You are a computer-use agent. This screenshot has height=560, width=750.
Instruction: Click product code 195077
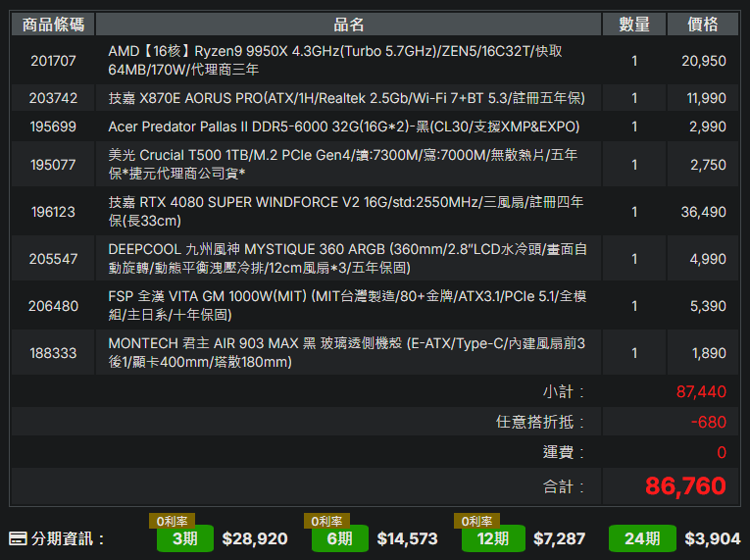coord(53,165)
